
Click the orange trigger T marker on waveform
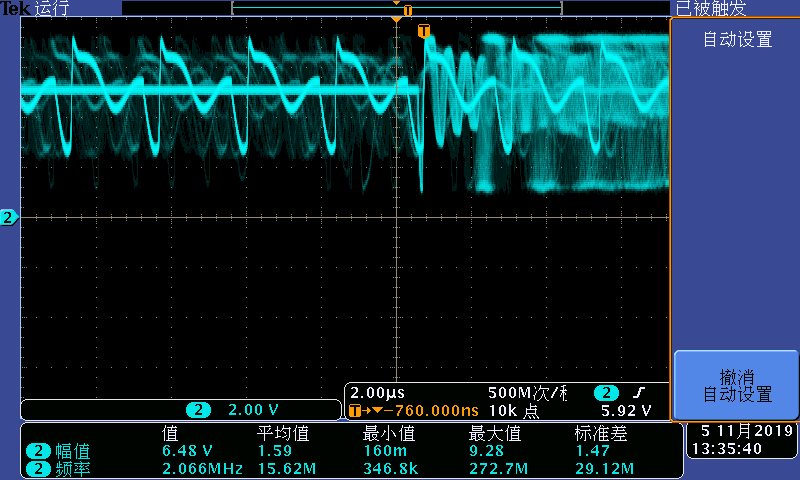[x=423, y=31]
